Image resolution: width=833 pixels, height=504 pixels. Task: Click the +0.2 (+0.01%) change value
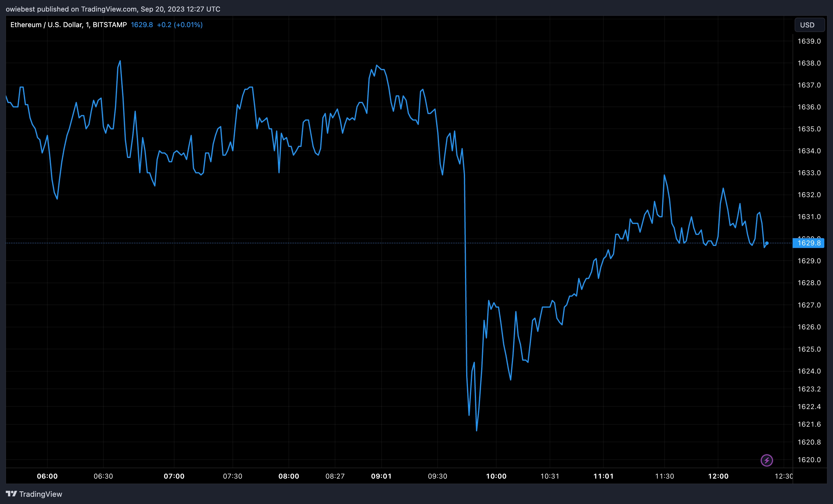[x=180, y=25]
